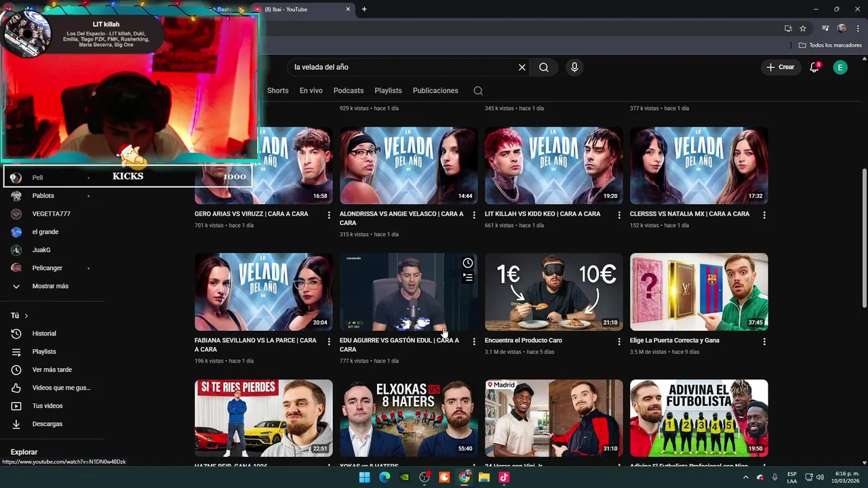Open Microsoft Edge from taskbar
The image size is (868, 488).
pos(384,477)
